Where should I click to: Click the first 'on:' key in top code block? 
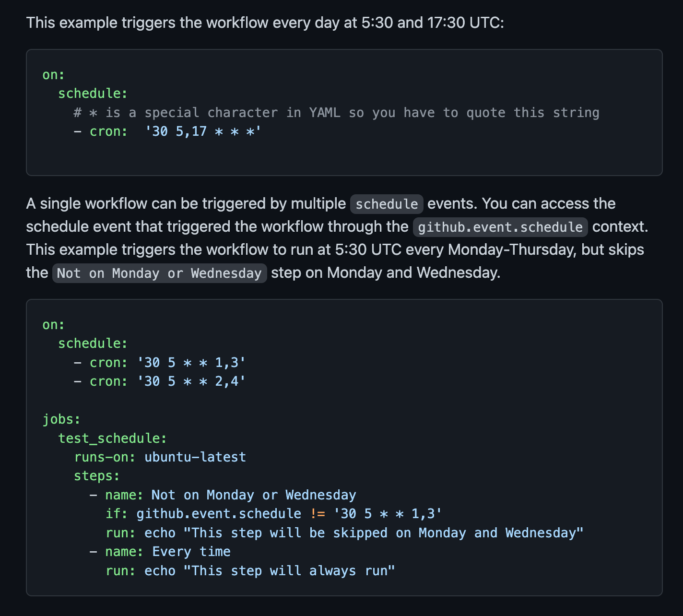pos(54,75)
